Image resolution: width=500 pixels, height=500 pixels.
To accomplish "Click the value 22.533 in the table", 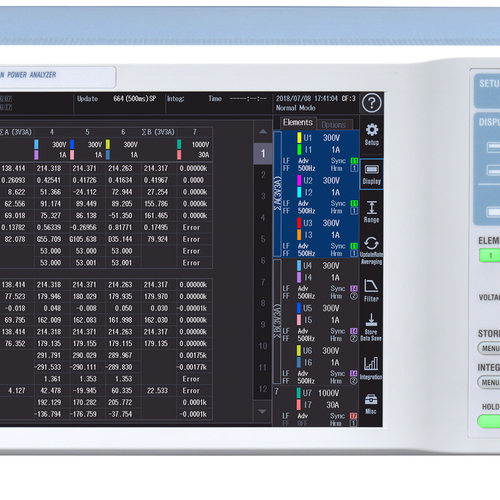I will (x=157, y=390).
